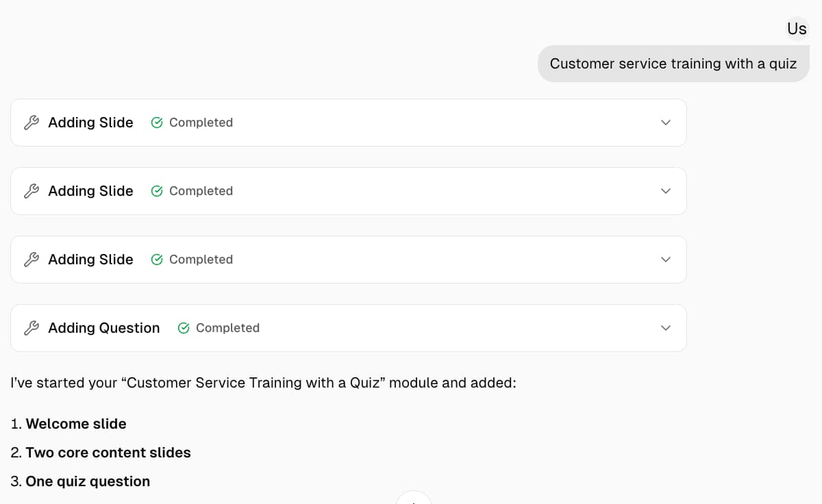
Task: Click "Welcome slide" in the summary list
Action: tap(75, 424)
